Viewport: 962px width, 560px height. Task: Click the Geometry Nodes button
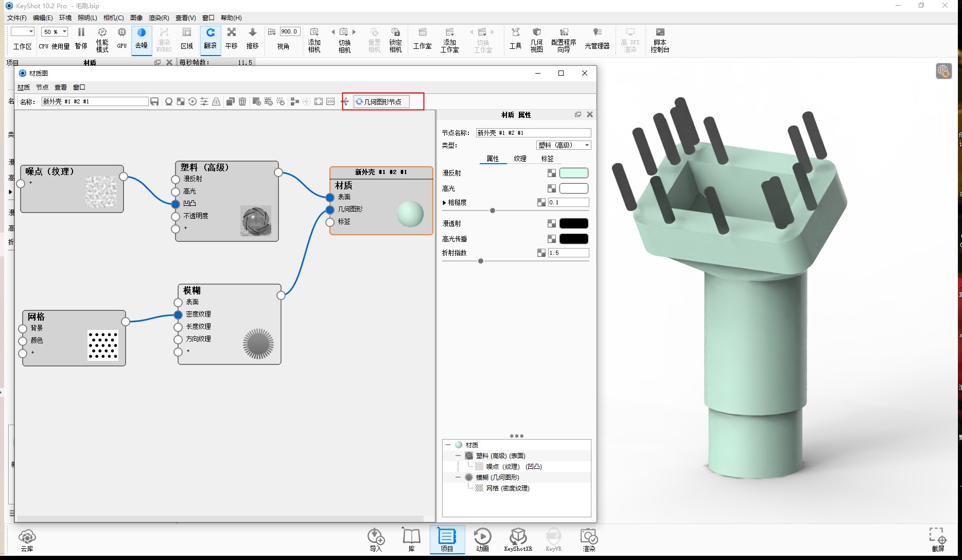coord(382,102)
